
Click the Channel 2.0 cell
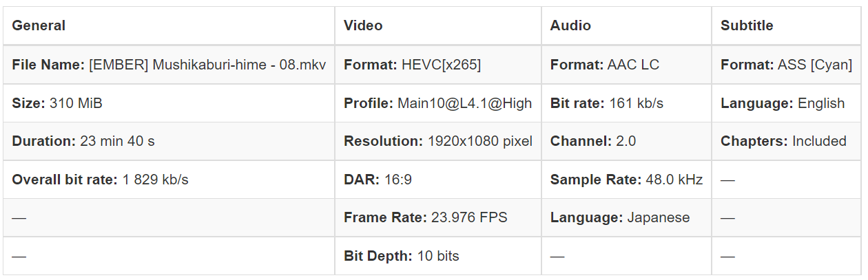coord(592,142)
